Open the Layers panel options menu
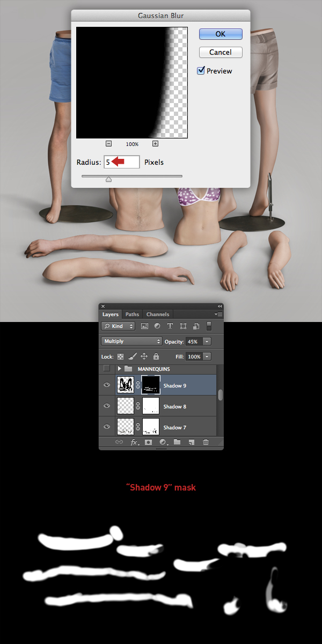 pyautogui.click(x=218, y=314)
